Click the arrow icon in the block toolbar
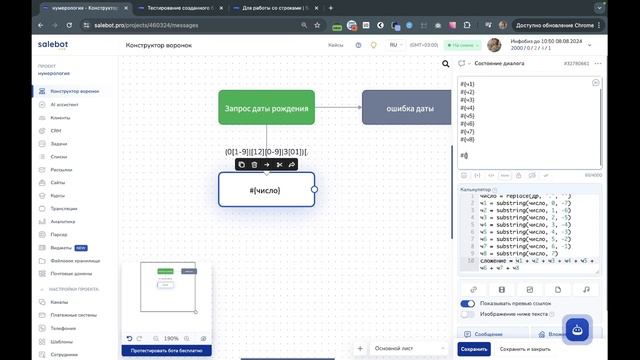Viewport: 640px width, 360px height. coord(267,164)
